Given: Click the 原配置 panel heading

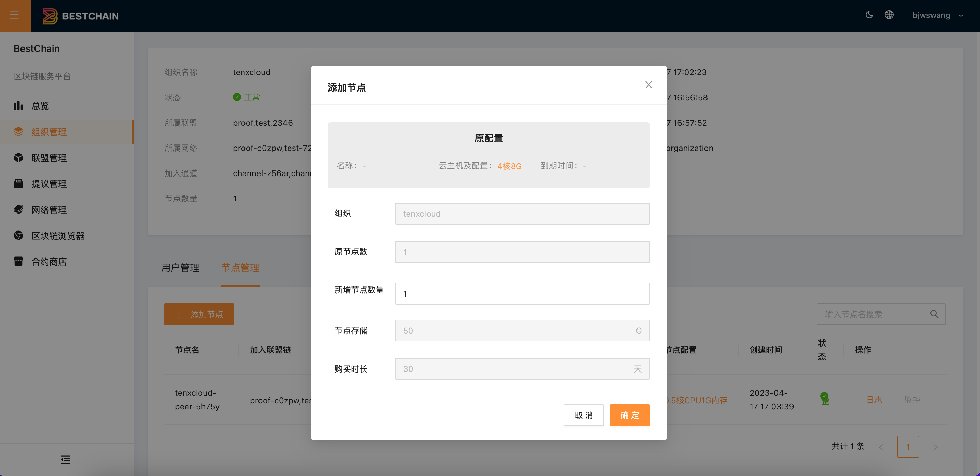Looking at the screenshot, I should [x=489, y=138].
